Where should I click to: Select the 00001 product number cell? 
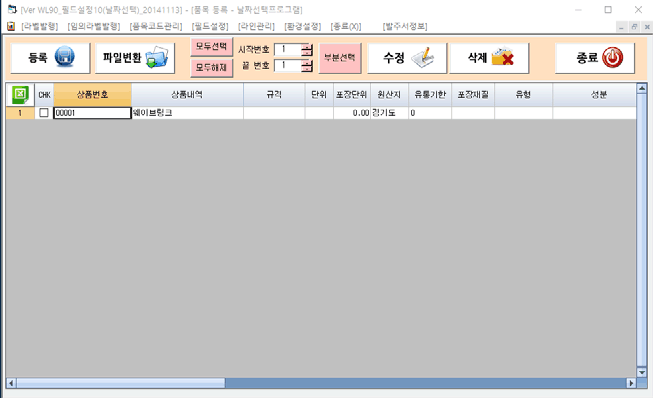(92, 113)
